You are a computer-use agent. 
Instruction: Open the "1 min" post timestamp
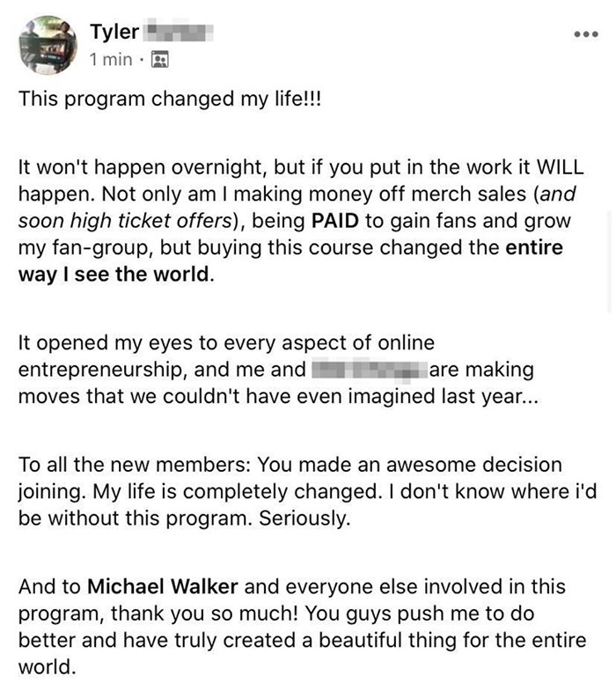[110, 60]
